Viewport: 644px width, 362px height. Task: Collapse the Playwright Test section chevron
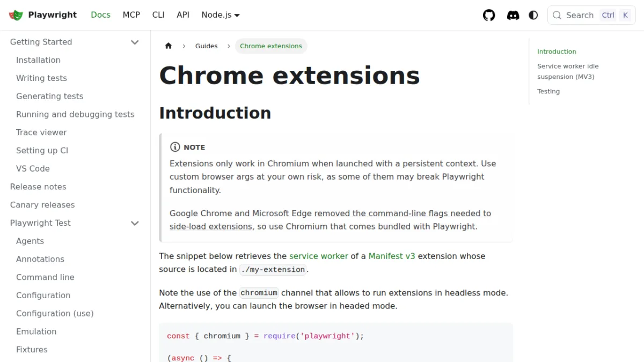coord(135,223)
